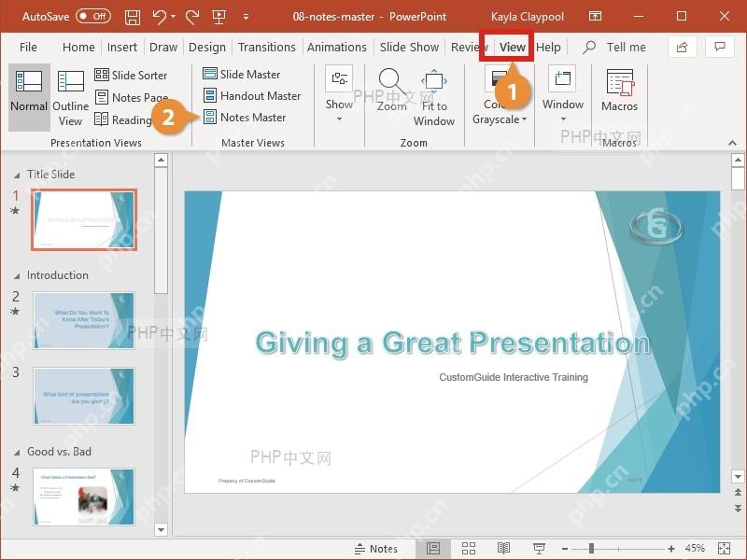
Task: Switch to Reading view in status bar
Action: click(503, 549)
